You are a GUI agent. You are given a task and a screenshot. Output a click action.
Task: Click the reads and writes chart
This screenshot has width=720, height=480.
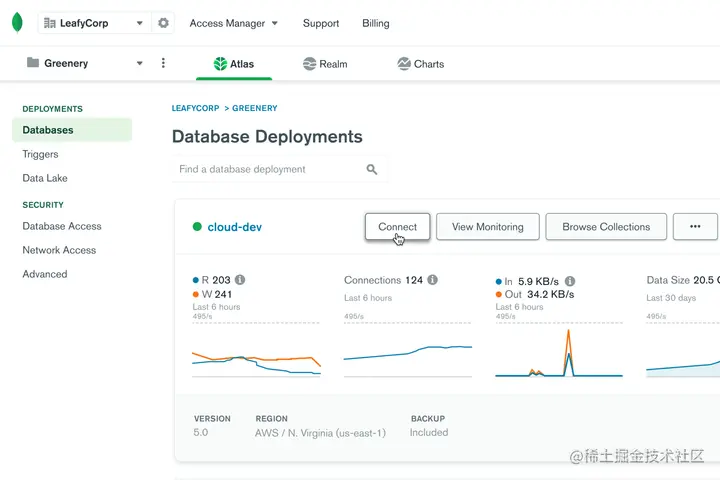coord(256,350)
